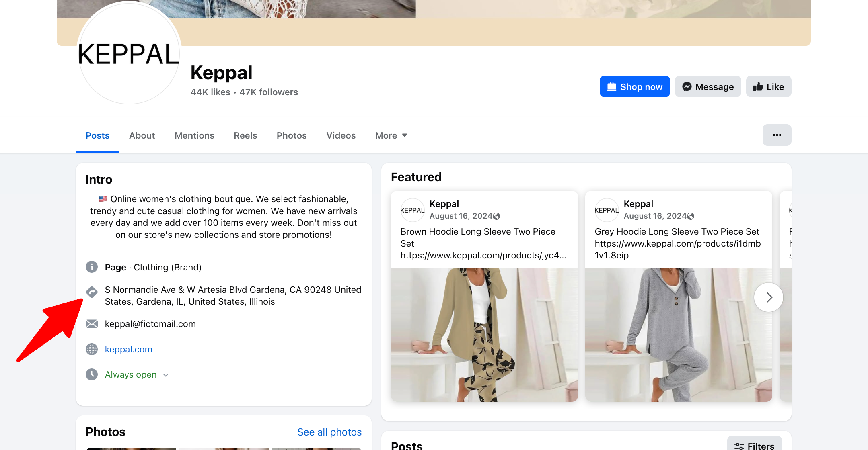The image size is (868, 450).
Task: Click Grey Hoodie post avatar
Action: point(607,210)
